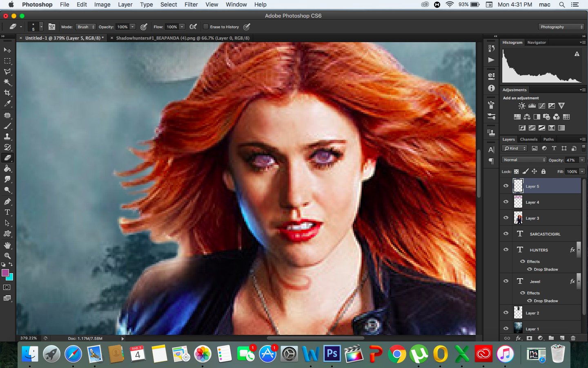The height and width of the screenshot is (368, 588).
Task: Open the brush preset picker dropdown
Action: pyautogui.click(x=41, y=27)
